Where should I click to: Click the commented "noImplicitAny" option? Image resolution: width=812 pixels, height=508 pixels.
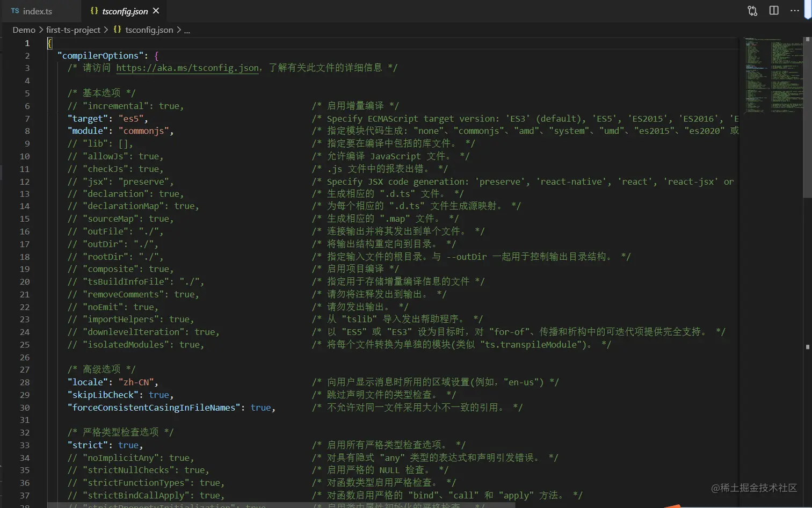coord(131,458)
